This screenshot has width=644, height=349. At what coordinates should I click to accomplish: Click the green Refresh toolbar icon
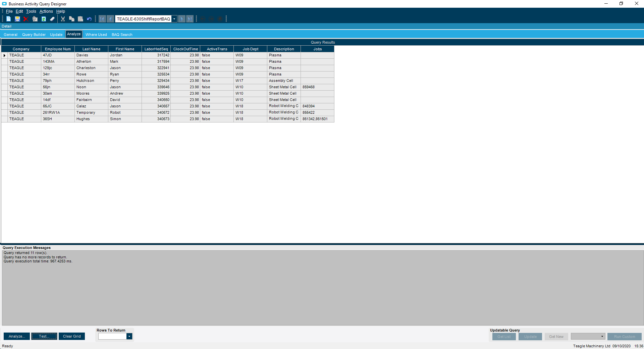44,19
